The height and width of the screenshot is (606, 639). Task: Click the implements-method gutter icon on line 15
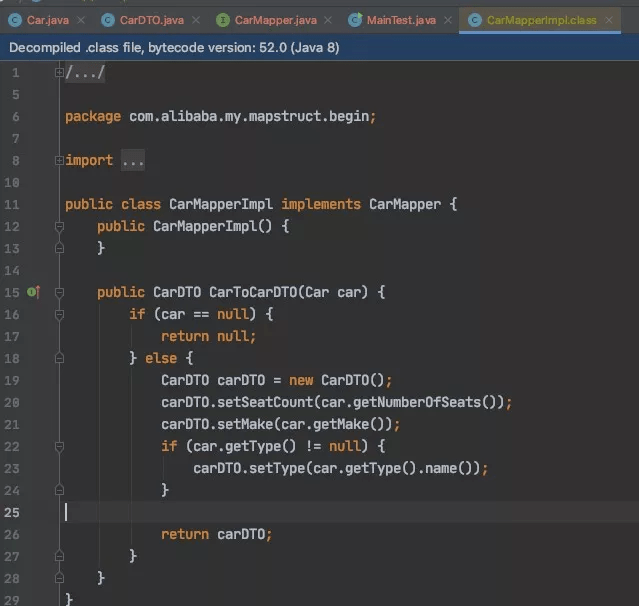click(x=33, y=292)
